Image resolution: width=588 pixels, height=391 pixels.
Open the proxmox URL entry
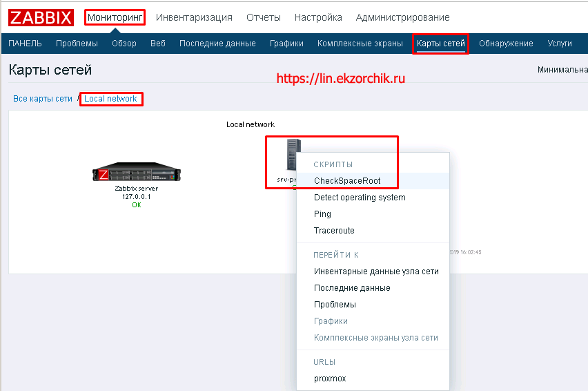331,379
